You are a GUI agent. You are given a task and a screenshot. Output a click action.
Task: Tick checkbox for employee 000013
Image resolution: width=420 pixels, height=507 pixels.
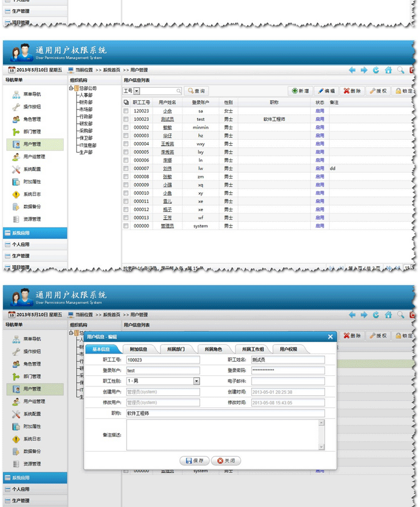click(126, 218)
